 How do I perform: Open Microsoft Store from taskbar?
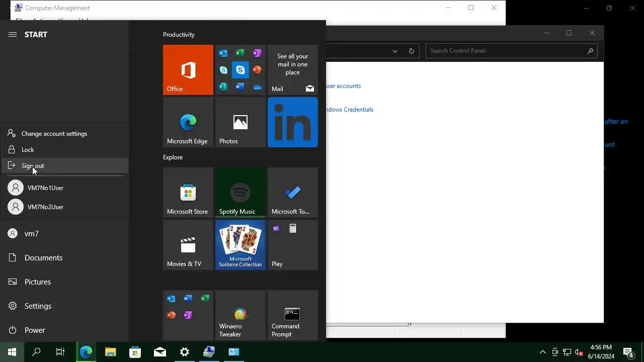(x=135, y=352)
